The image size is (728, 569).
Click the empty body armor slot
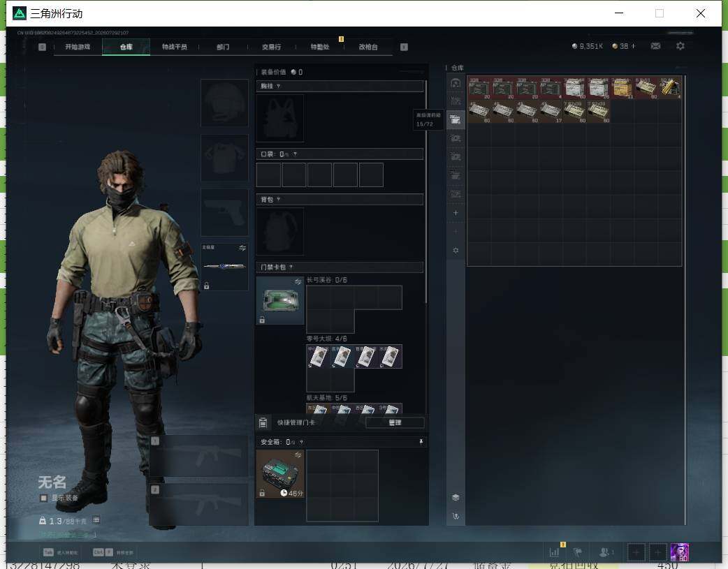[x=224, y=158]
